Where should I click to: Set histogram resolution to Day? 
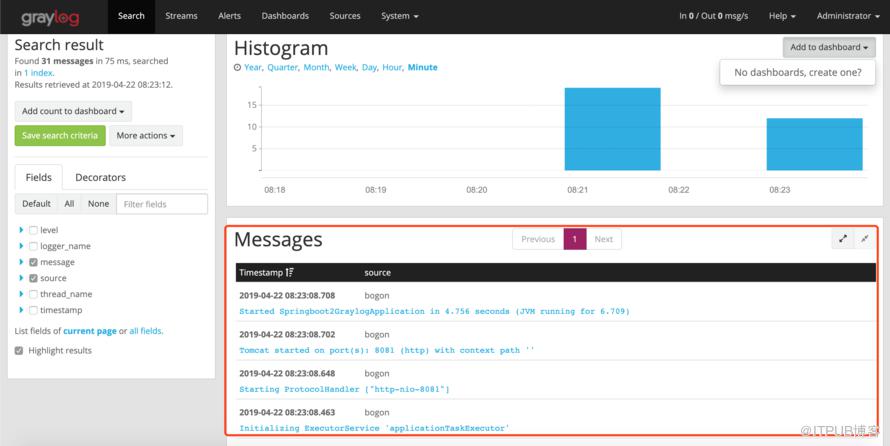369,67
